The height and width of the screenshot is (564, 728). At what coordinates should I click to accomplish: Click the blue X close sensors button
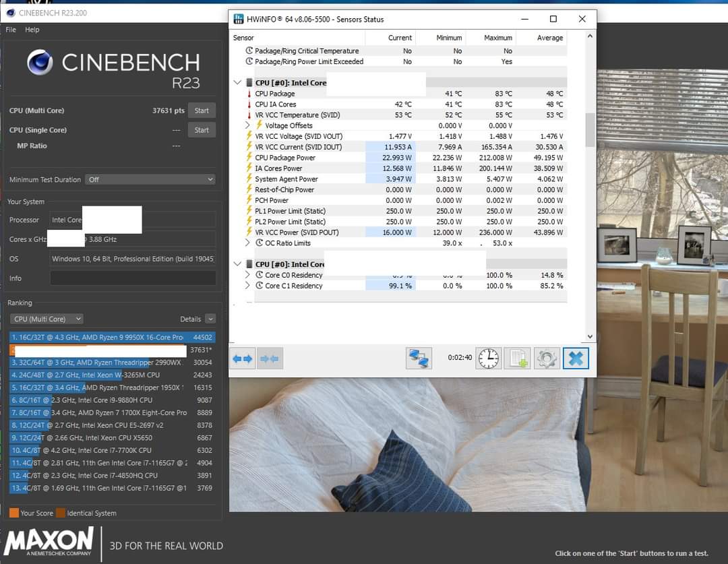[576, 358]
